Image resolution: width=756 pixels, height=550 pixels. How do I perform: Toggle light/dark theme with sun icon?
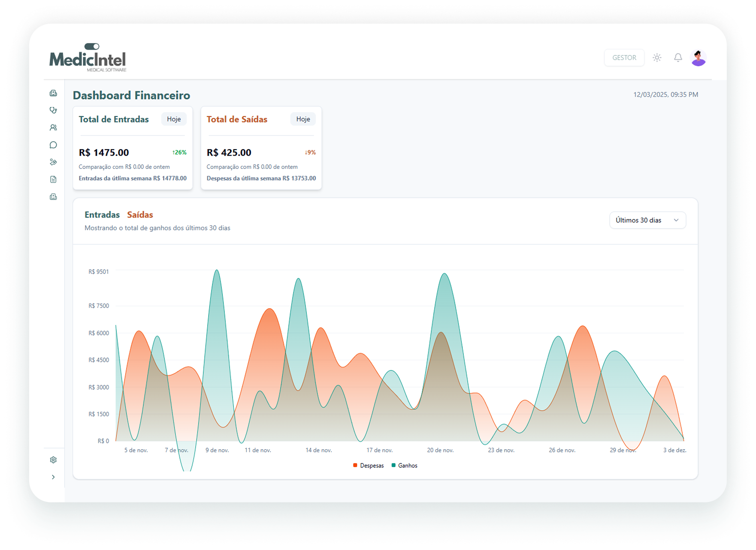coord(657,57)
